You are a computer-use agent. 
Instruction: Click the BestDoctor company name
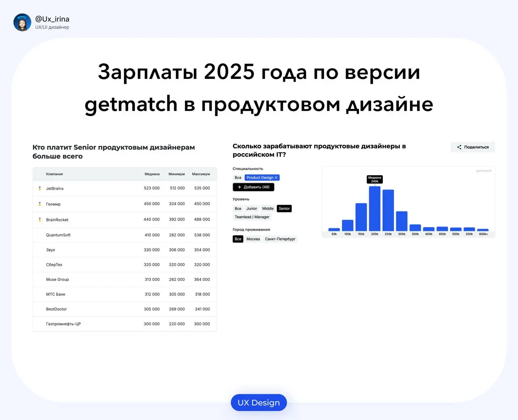coord(56,309)
